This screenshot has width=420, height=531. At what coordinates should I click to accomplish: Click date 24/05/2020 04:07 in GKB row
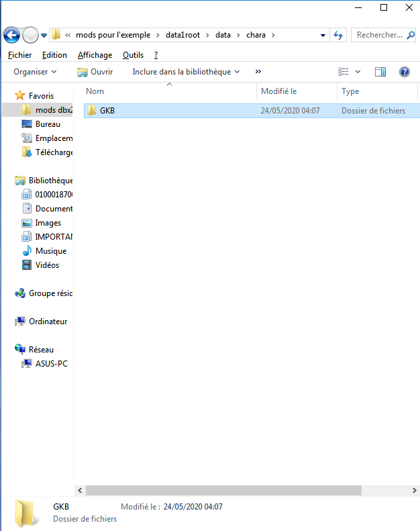(x=290, y=111)
